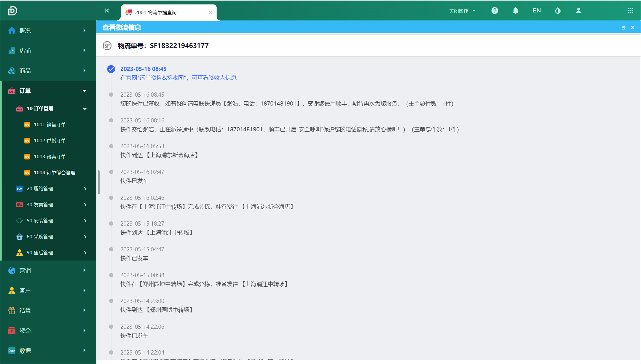Toggle the theme contrast icon

[x=558, y=11]
